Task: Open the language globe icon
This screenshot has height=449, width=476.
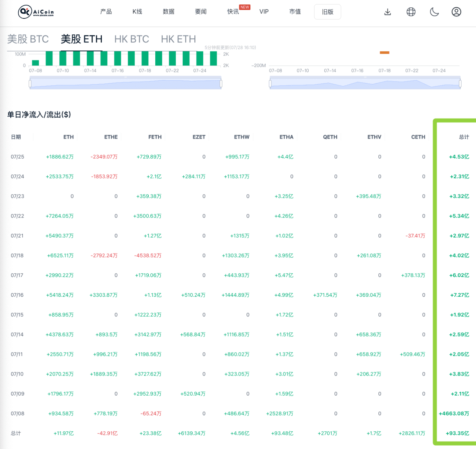Action: 411,12
